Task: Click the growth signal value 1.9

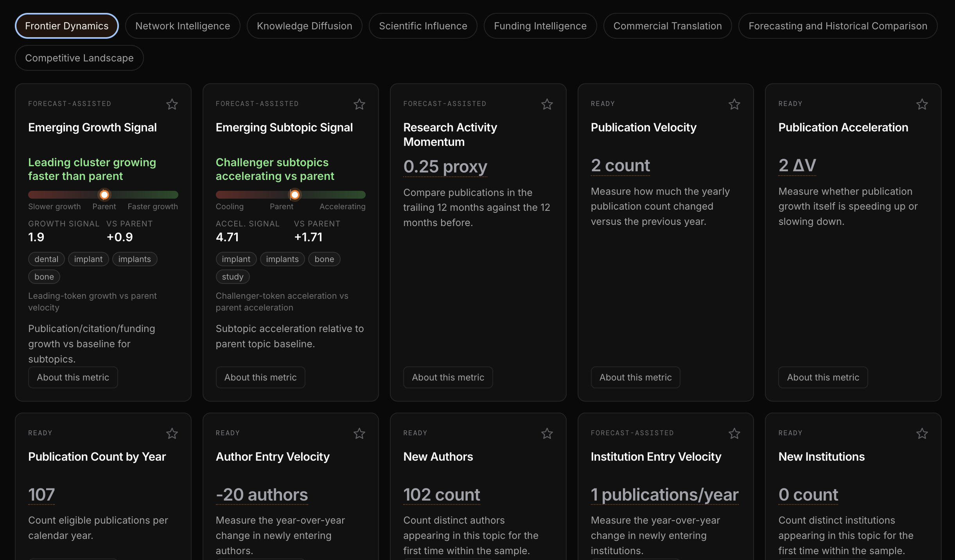Action: 36,237
